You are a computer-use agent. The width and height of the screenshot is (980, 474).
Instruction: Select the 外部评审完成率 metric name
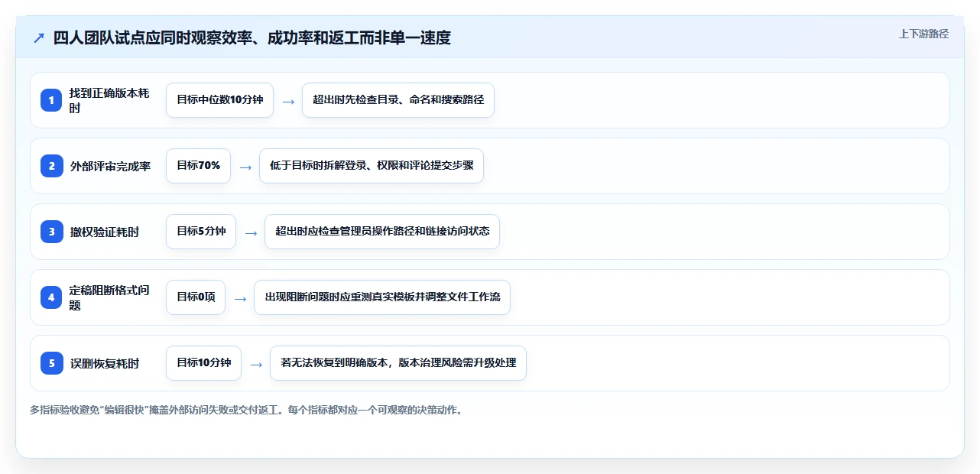tap(110, 166)
